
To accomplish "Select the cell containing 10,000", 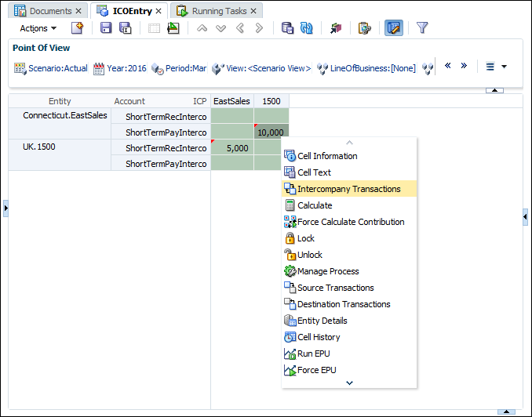I will (271, 132).
